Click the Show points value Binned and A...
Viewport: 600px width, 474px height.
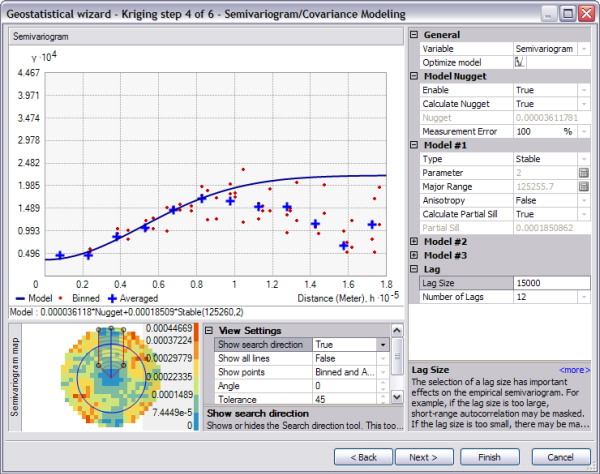pos(345,372)
